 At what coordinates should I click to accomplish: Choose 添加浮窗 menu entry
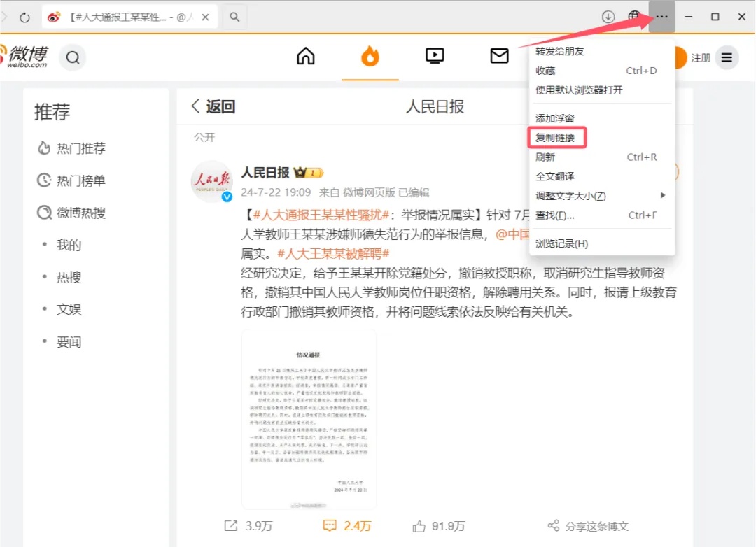point(555,118)
